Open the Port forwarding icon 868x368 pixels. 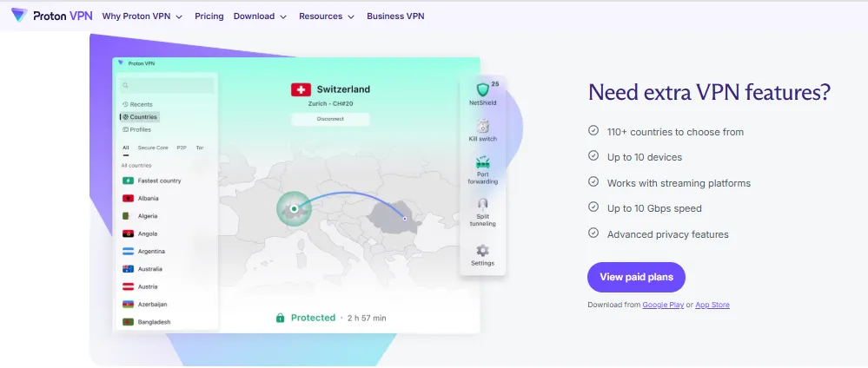(x=483, y=162)
